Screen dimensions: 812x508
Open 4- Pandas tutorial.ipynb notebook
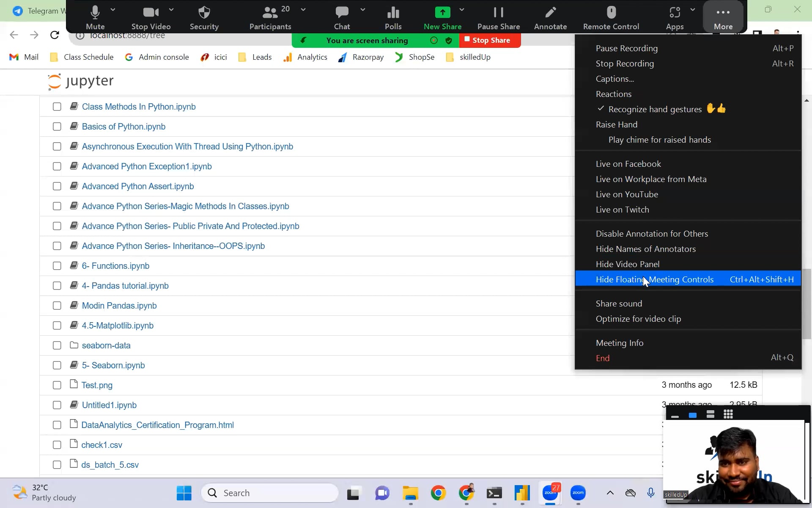125,286
